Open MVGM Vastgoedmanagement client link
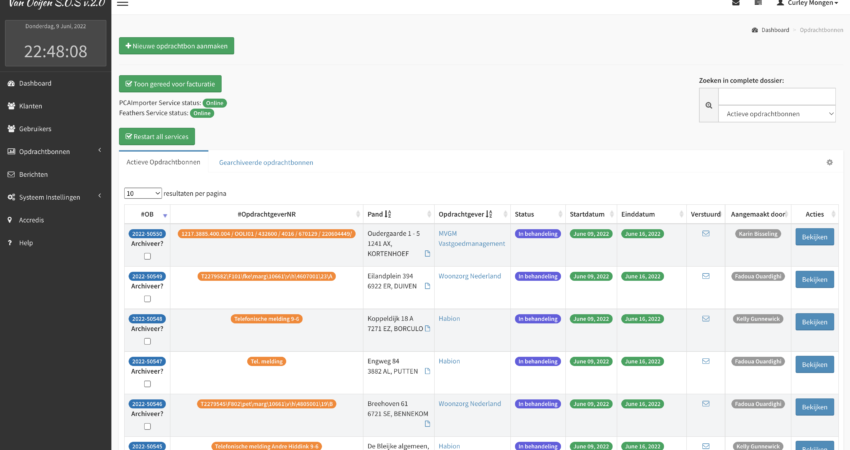850x450 pixels. 472,239
